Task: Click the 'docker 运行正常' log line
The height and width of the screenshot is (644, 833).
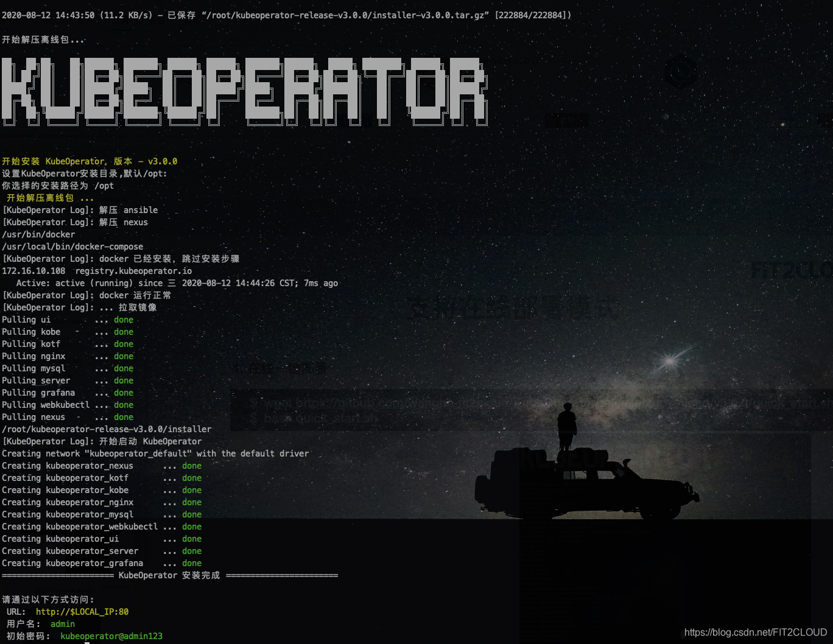Action: [86, 295]
